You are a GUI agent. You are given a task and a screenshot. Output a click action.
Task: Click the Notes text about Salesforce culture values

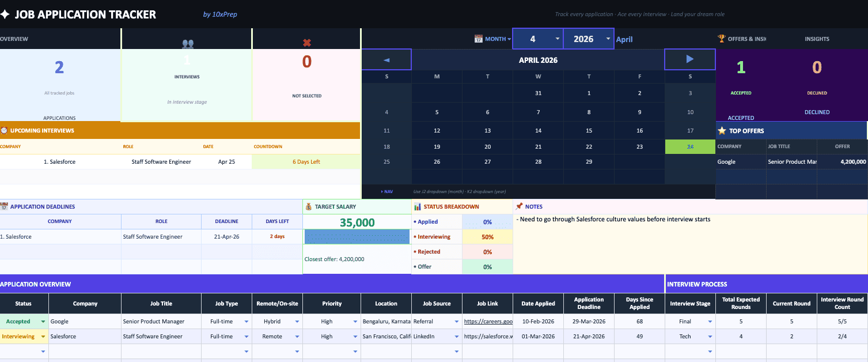pyautogui.click(x=613, y=219)
